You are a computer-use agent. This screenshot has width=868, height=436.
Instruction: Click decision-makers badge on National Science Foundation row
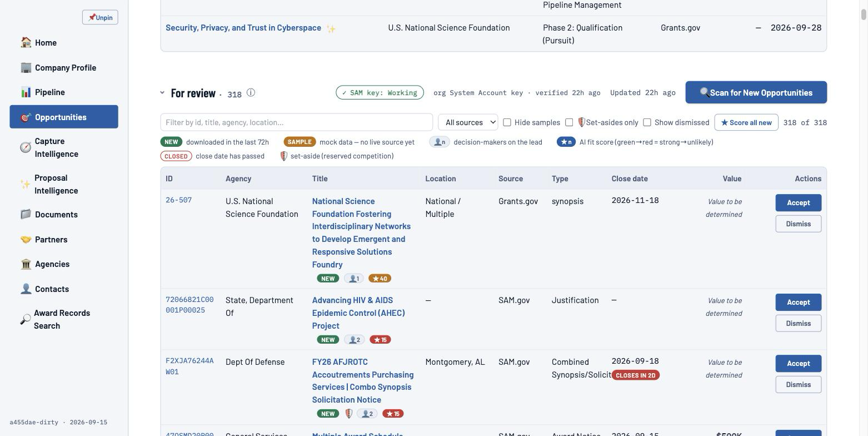(x=353, y=278)
